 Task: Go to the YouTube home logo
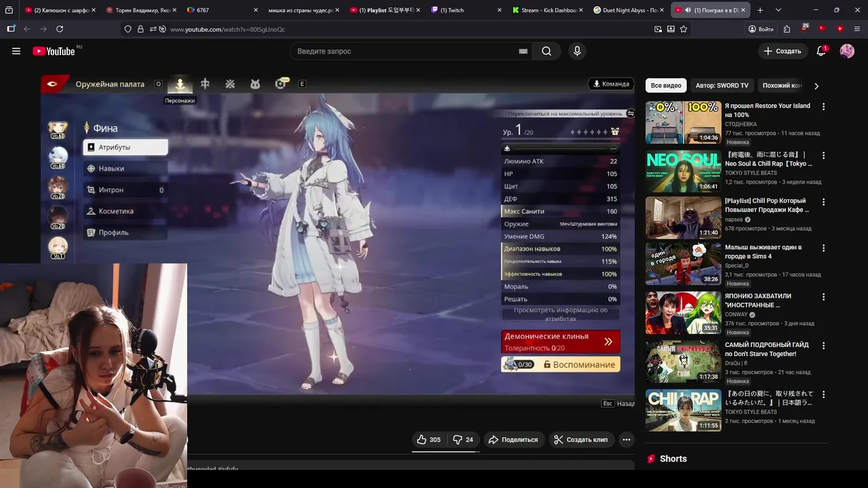pyautogui.click(x=54, y=51)
